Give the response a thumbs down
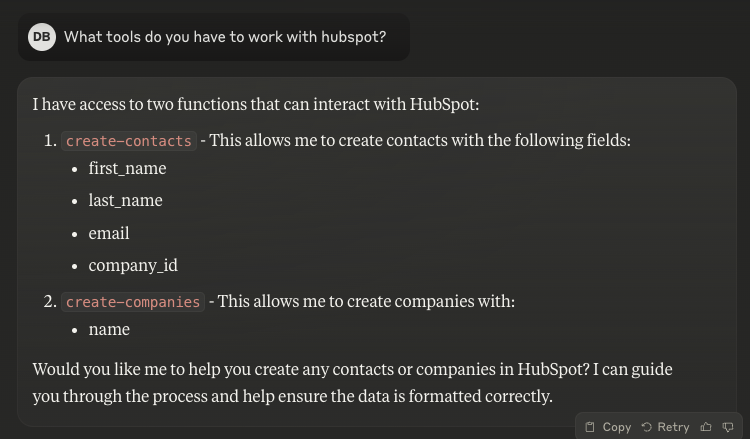The height and width of the screenshot is (439, 750). pyautogui.click(x=728, y=427)
